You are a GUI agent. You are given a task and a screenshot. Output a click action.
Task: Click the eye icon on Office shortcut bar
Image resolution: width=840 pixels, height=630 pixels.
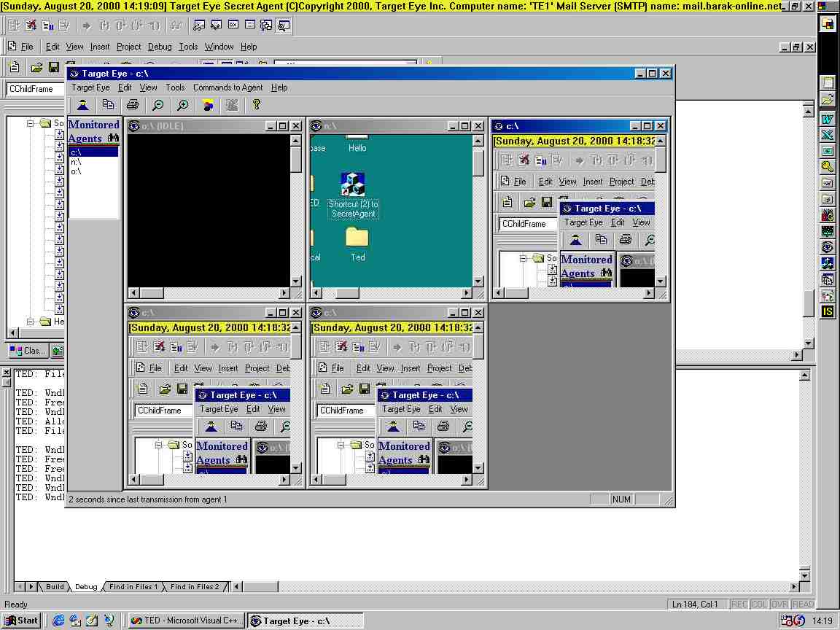coord(828,247)
